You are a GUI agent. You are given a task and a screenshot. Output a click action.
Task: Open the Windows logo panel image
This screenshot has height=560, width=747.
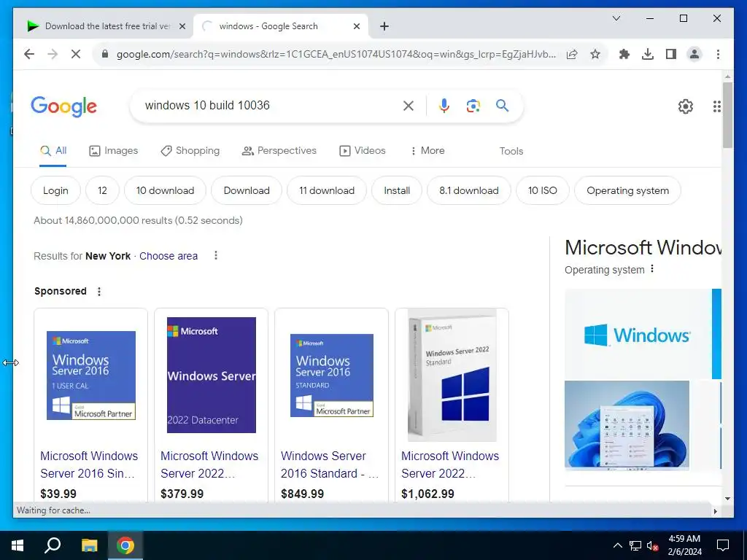point(638,334)
